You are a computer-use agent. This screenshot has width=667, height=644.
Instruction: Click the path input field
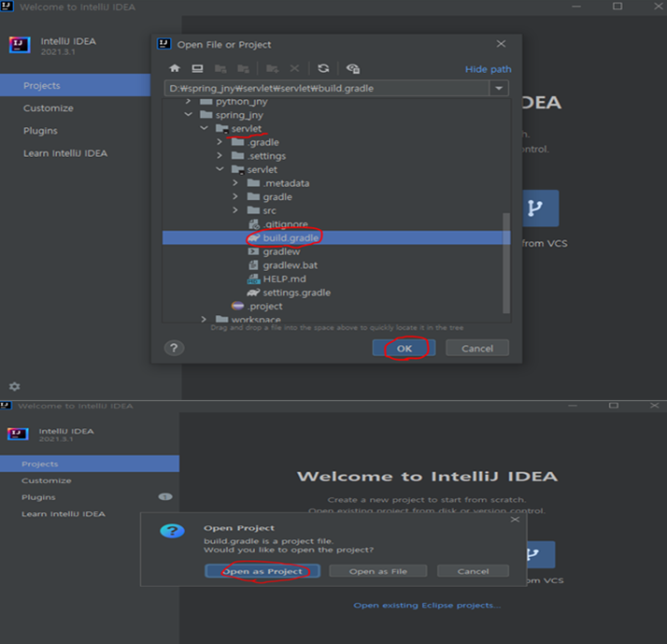pos(327,89)
